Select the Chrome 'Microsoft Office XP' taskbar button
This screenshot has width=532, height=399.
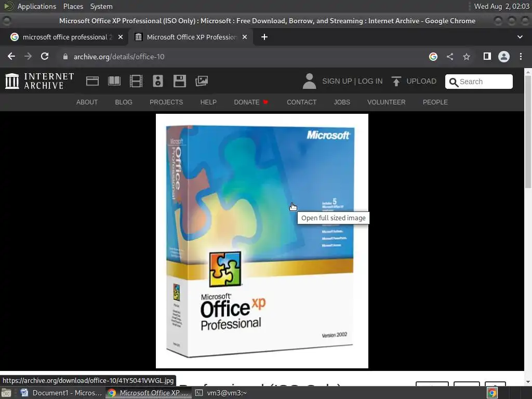(x=149, y=393)
